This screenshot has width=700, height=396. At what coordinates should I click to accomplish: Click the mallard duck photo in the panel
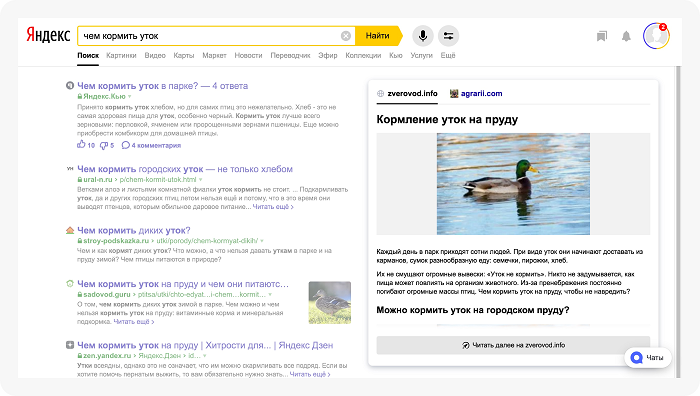click(x=513, y=184)
